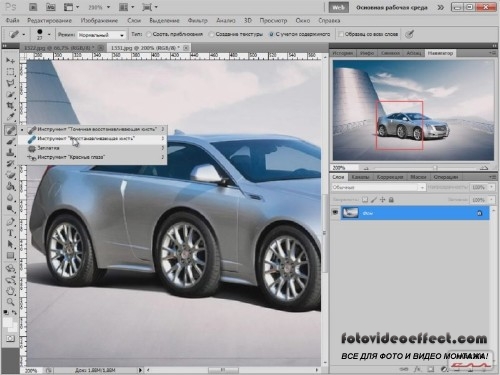Select the Brush tool
Screen dimensions: 500x375
[10, 141]
